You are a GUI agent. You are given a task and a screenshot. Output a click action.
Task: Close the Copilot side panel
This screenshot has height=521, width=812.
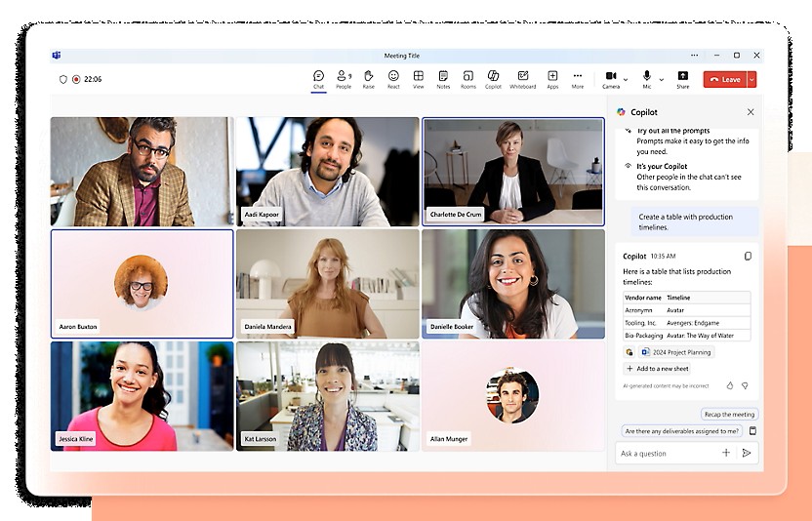pyautogui.click(x=751, y=112)
